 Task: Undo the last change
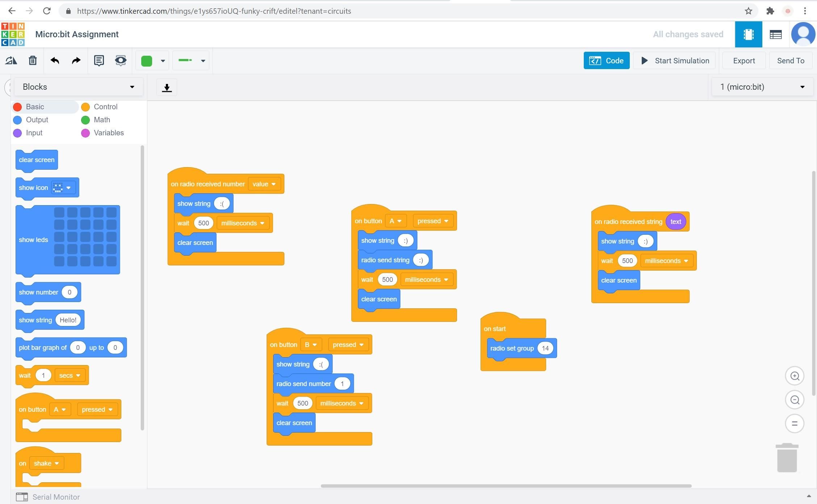pos(55,60)
